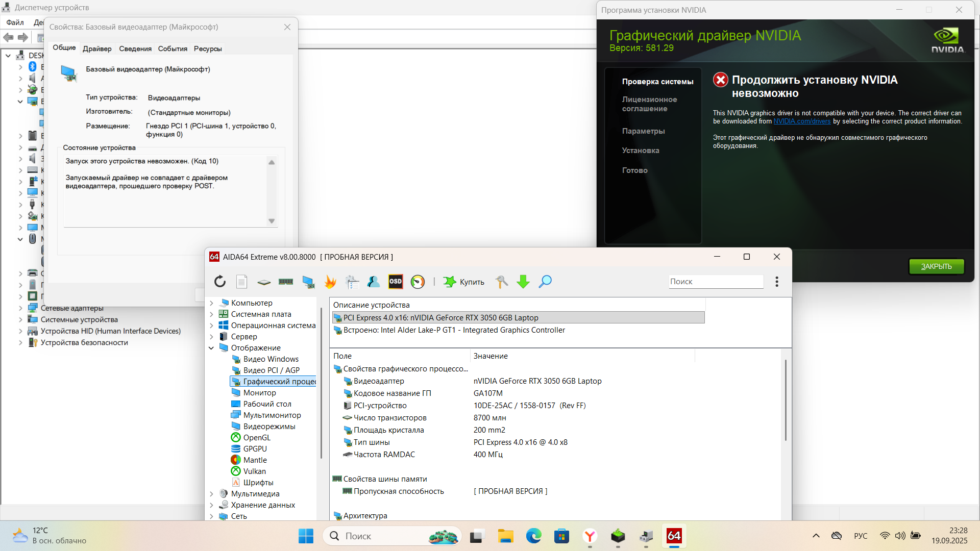Click the keys and wrench license icon

(x=502, y=282)
